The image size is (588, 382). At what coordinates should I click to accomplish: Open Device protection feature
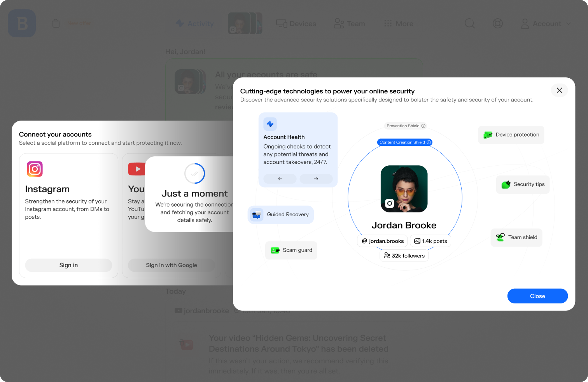(511, 135)
